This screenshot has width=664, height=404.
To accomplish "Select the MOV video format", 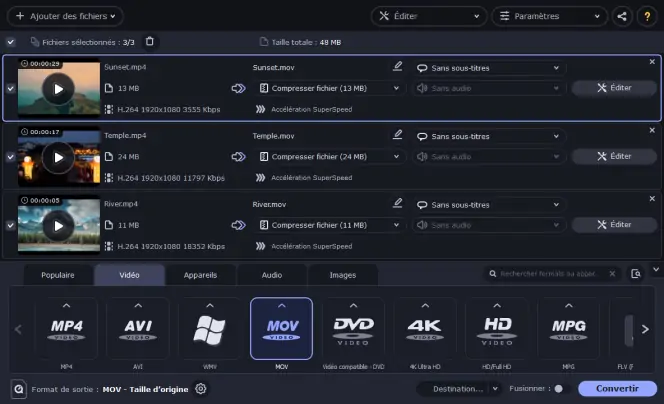I will 282,329.
